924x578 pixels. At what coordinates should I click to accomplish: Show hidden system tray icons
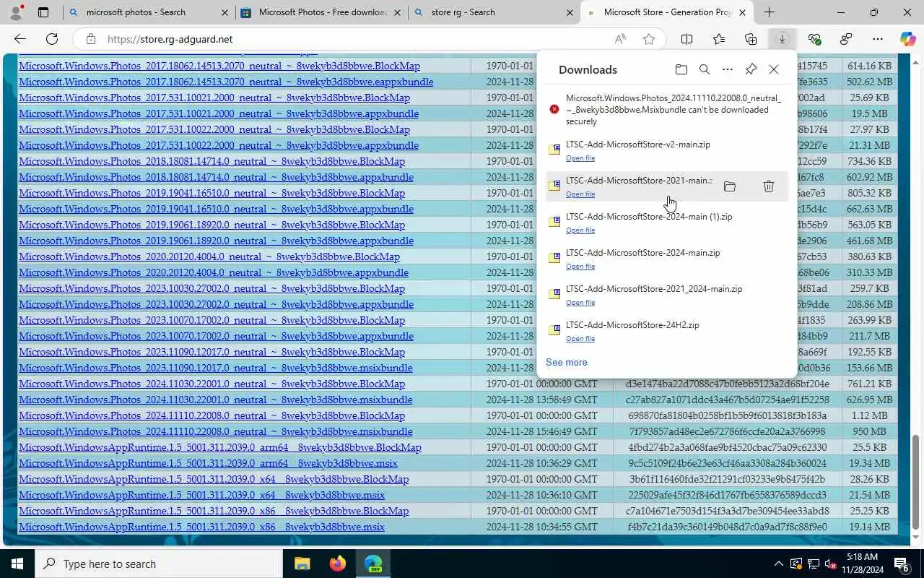pyautogui.click(x=778, y=564)
